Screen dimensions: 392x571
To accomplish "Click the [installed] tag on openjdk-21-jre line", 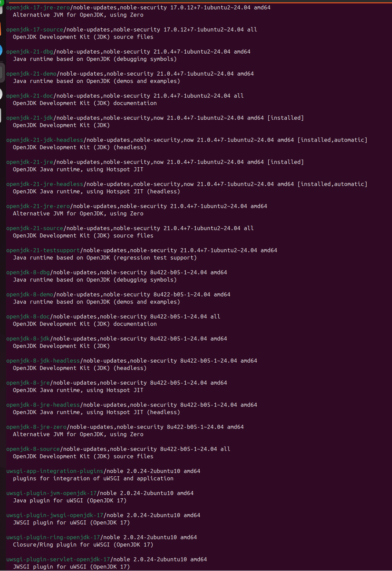I will 286,162.
